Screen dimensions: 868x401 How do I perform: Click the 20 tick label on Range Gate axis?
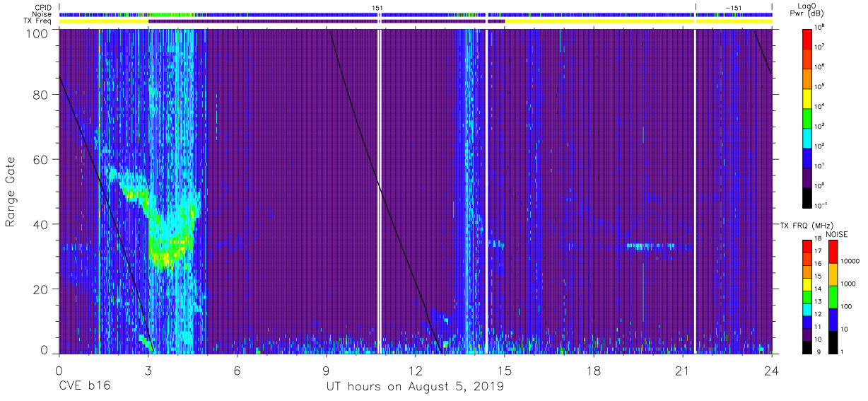click(x=40, y=289)
